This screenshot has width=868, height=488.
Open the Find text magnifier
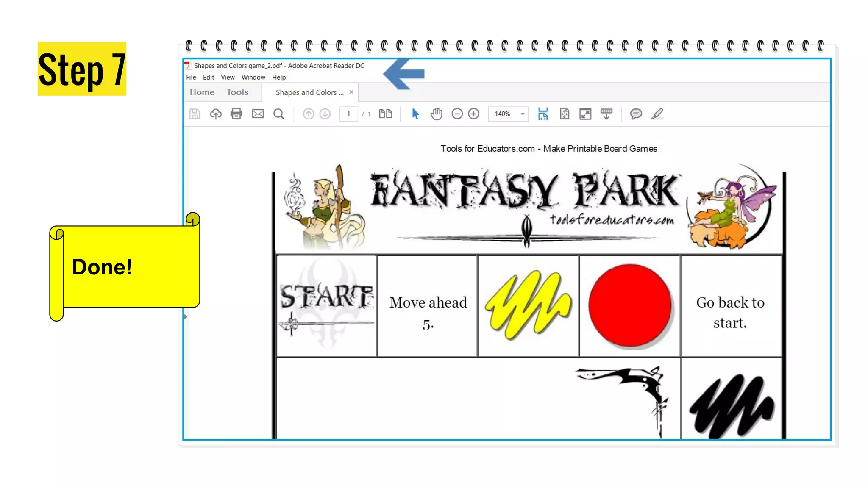(278, 114)
